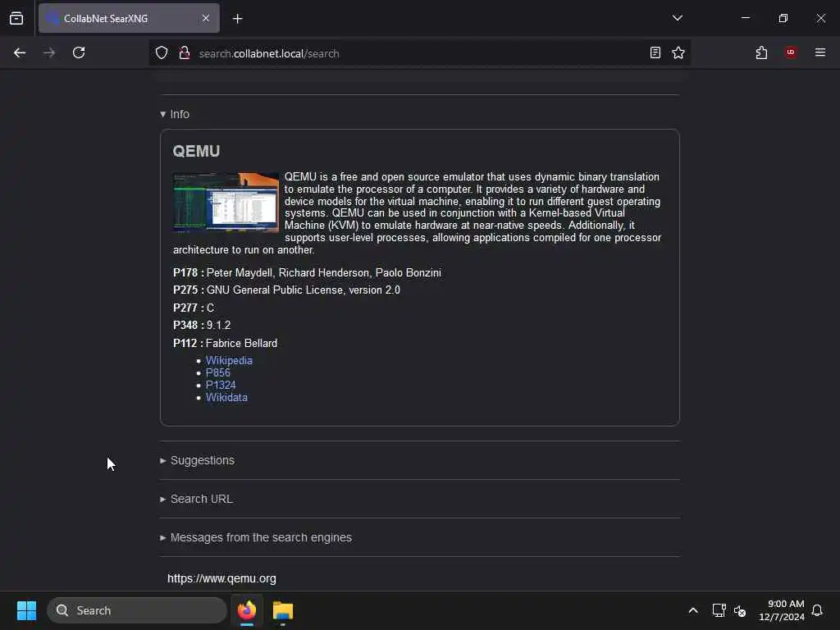This screenshot has height=630, width=840.
Task: Restore down the Firefox window
Action: 783,18
